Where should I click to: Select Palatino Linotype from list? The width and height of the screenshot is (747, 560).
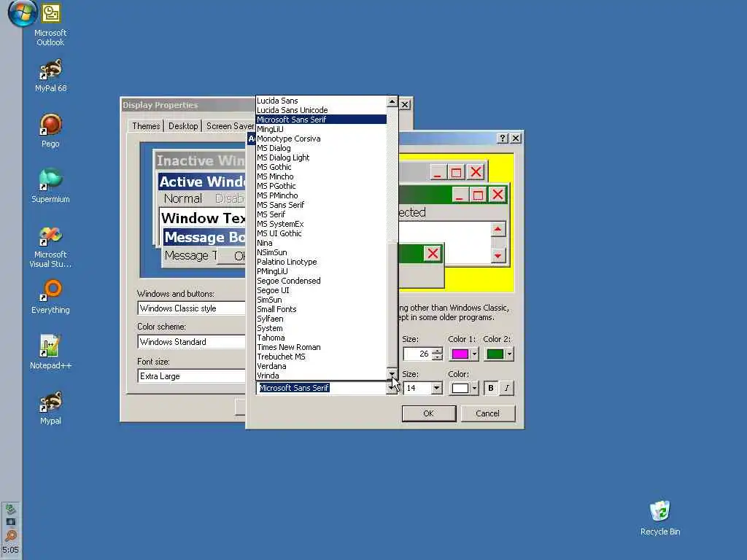pos(321,262)
